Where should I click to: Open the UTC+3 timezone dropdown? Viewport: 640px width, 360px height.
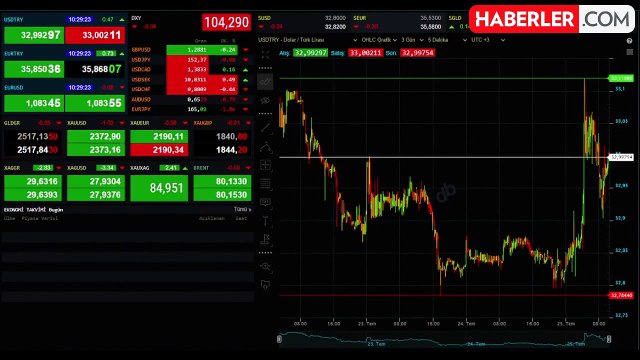488,40
